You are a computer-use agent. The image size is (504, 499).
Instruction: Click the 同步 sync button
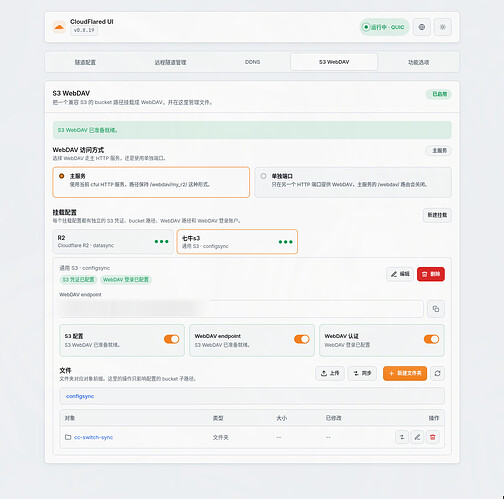click(362, 373)
